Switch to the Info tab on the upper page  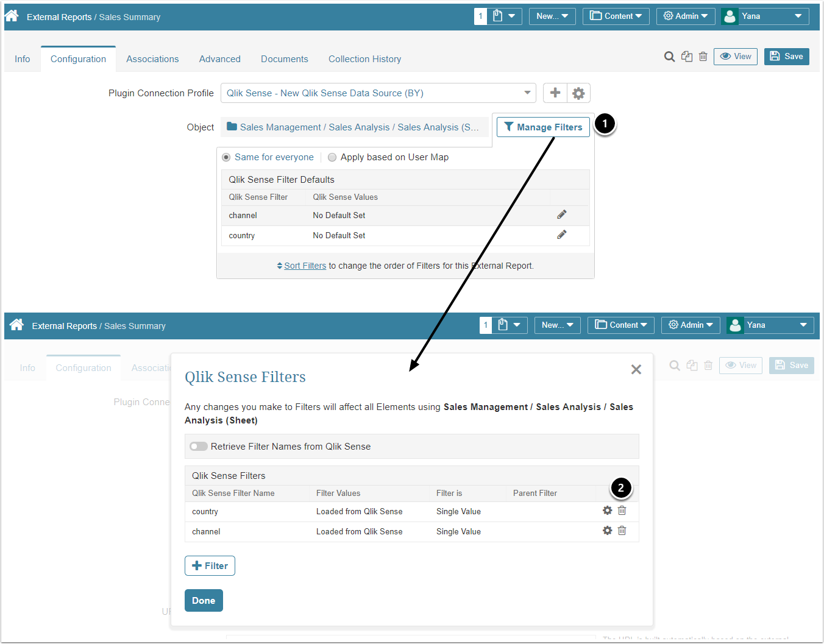point(23,59)
